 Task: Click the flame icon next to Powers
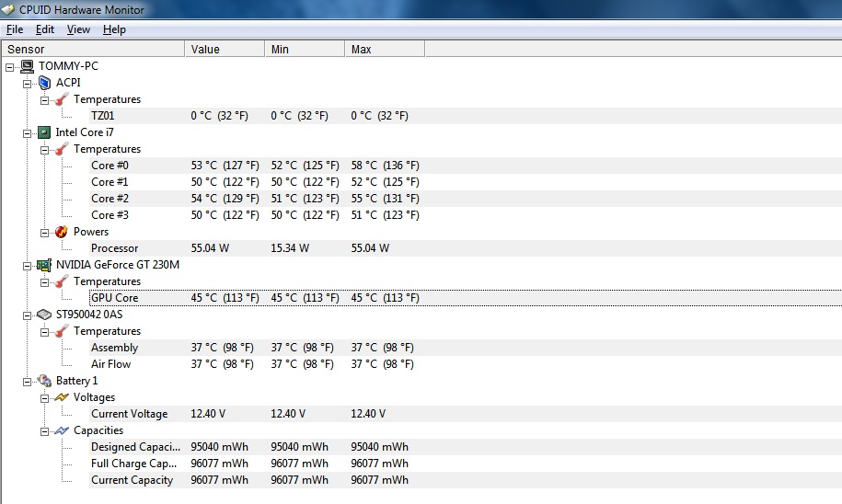pyautogui.click(x=62, y=232)
